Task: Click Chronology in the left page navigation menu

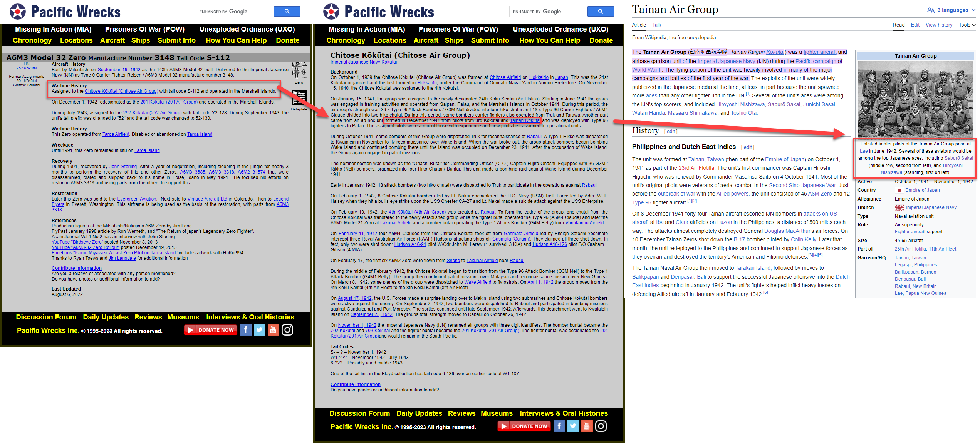Action: (x=32, y=40)
